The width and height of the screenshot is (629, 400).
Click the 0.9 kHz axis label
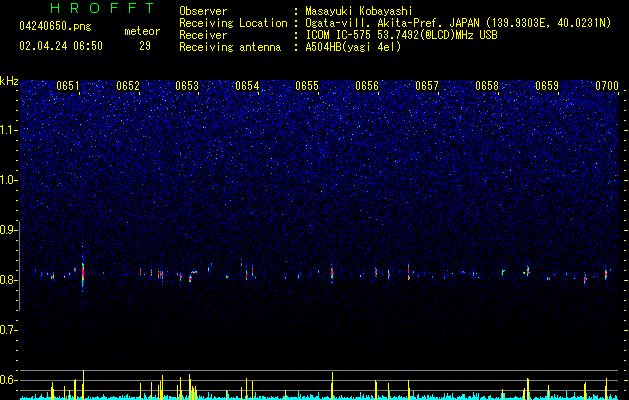(x=8, y=230)
